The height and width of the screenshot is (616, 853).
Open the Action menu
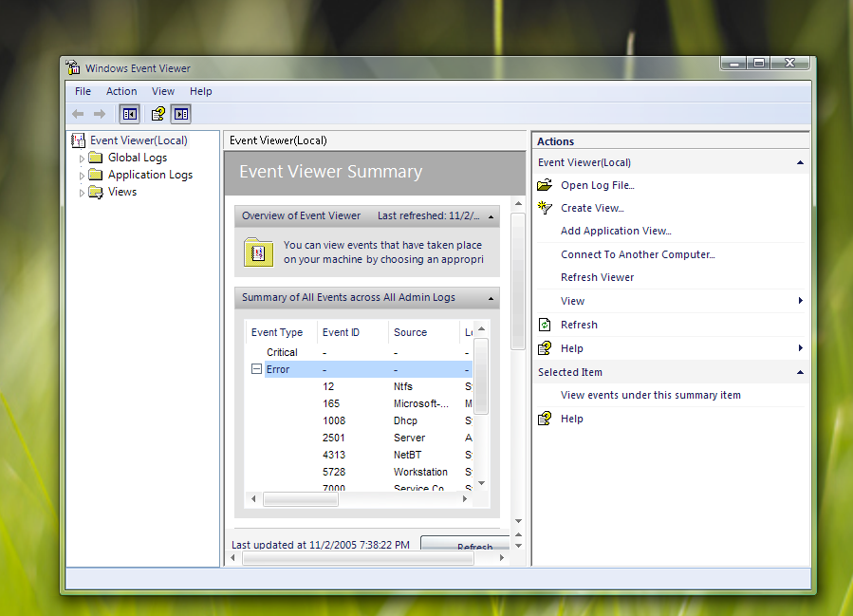coord(121,91)
